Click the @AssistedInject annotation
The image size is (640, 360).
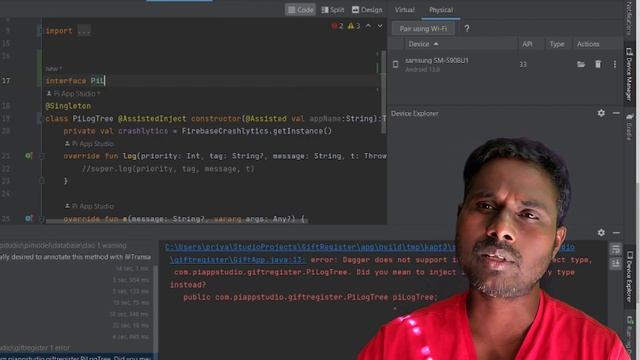152,119
